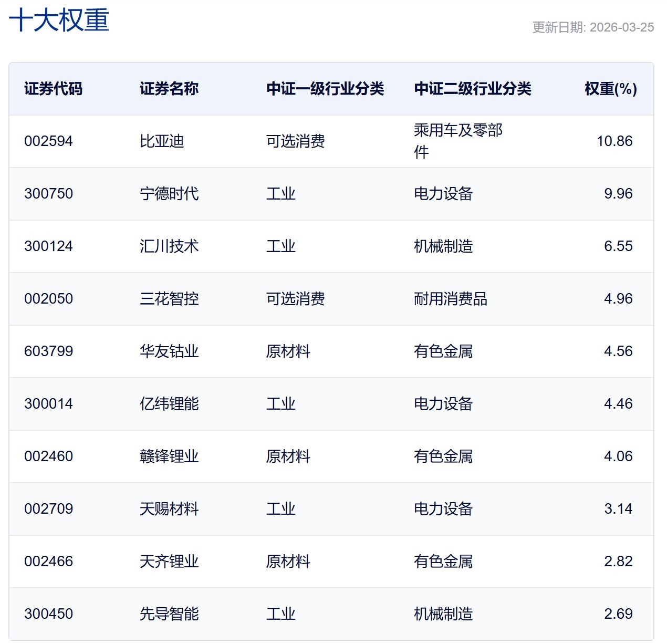
Task: Click 工业 in the 宁德时代 row
Action: (281, 194)
